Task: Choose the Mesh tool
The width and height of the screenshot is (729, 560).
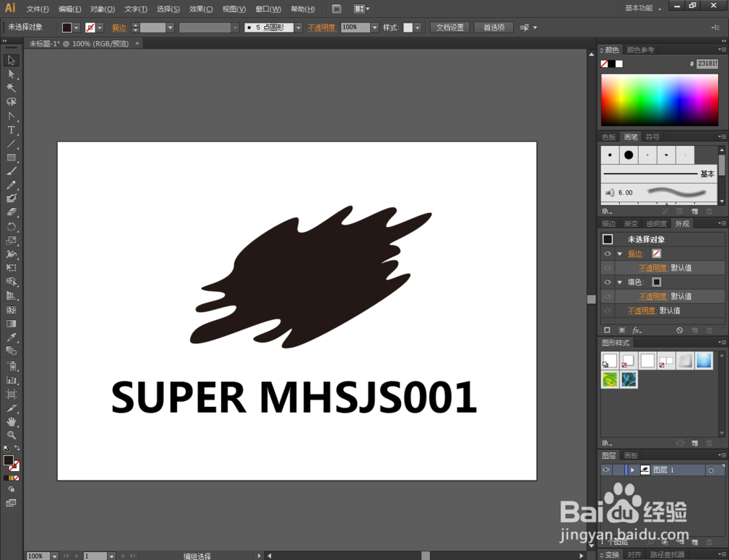Action: click(x=11, y=310)
